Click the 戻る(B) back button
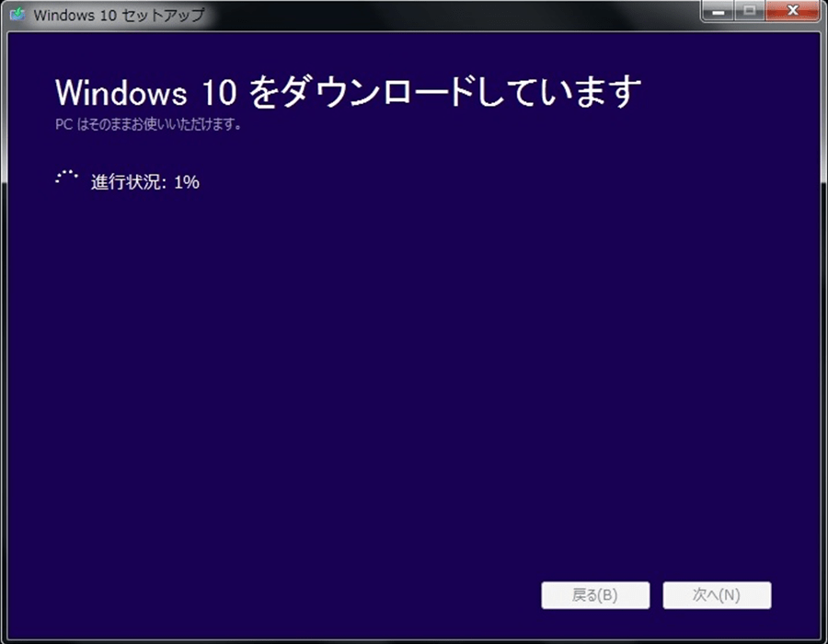 click(595, 595)
